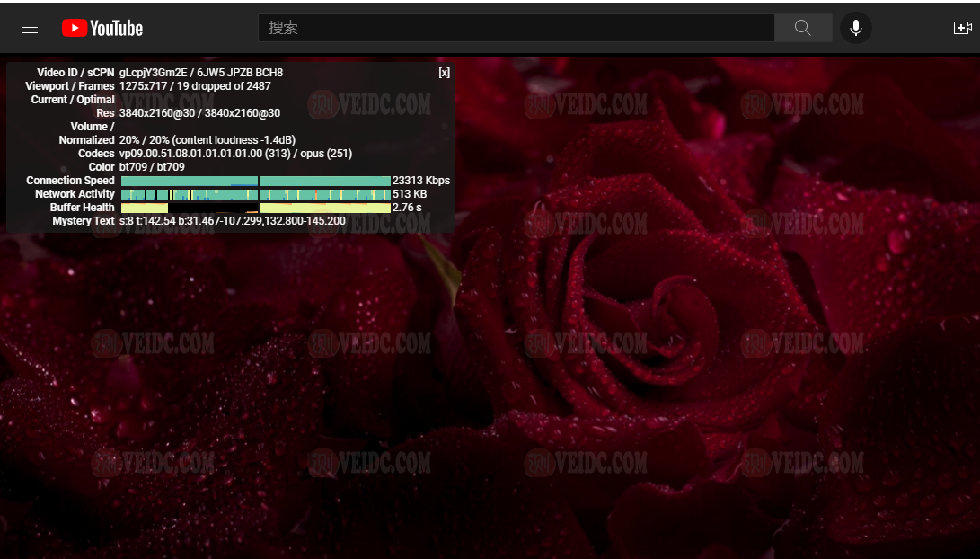The height and width of the screenshot is (559, 980).
Task: Click the 'Video ID / sCPN' label
Action: 75,73
